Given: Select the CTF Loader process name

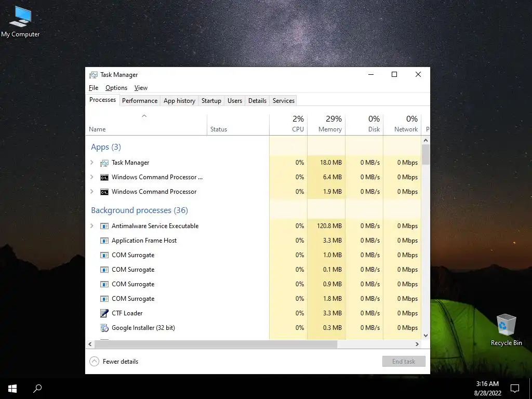Looking at the screenshot, I should pyautogui.click(x=127, y=313).
